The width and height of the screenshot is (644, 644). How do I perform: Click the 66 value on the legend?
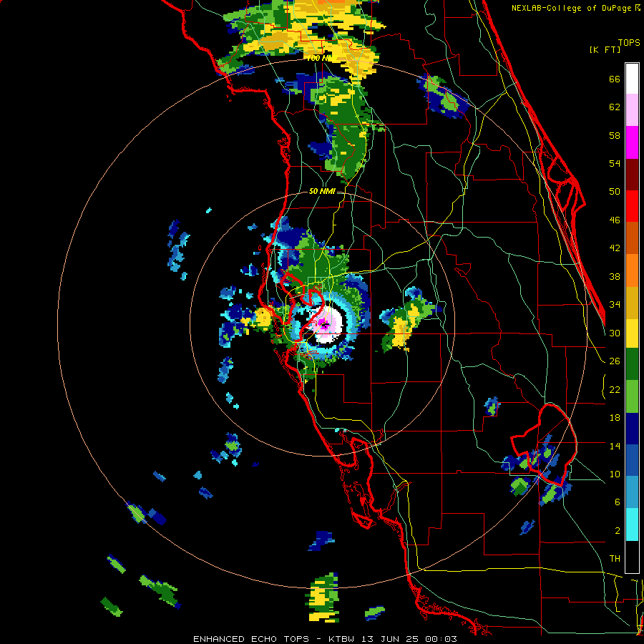point(615,79)
